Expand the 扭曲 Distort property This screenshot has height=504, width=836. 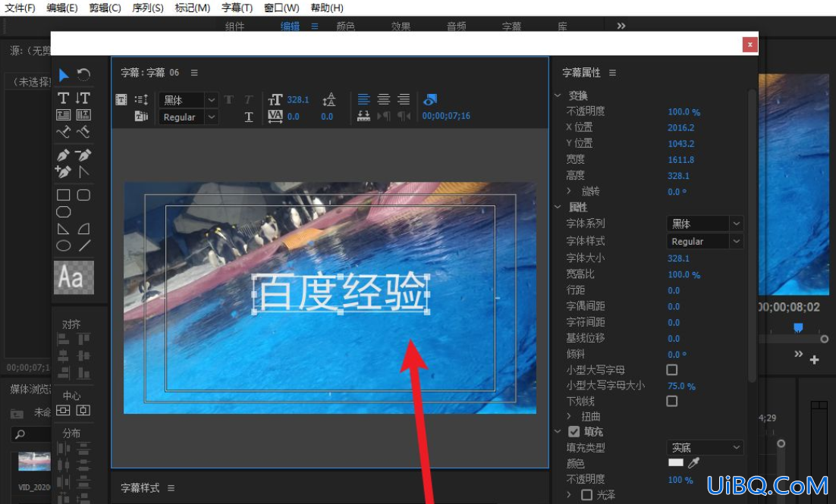coord(569,415)
